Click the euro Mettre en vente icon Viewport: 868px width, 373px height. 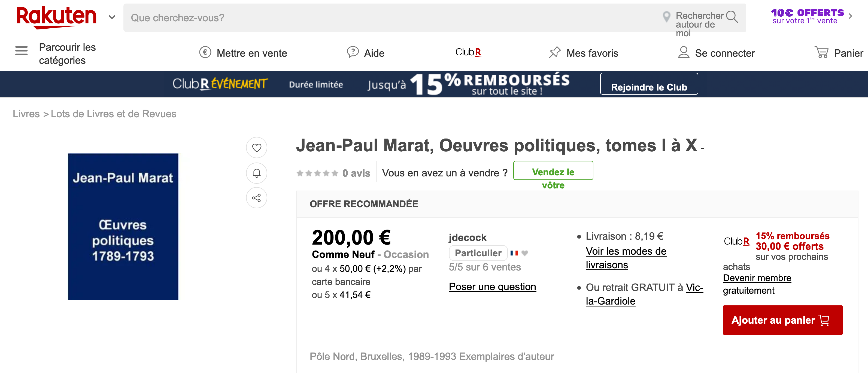point(205,52)
